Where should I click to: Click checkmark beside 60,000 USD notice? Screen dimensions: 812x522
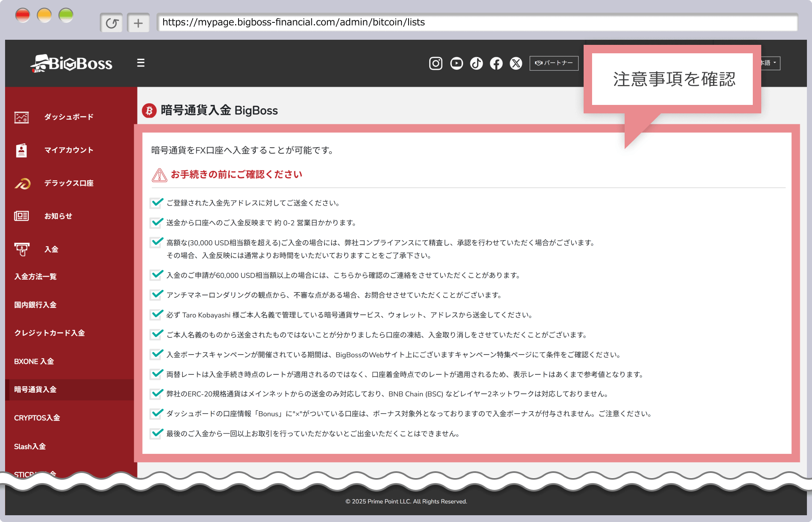tap(156, 275)
